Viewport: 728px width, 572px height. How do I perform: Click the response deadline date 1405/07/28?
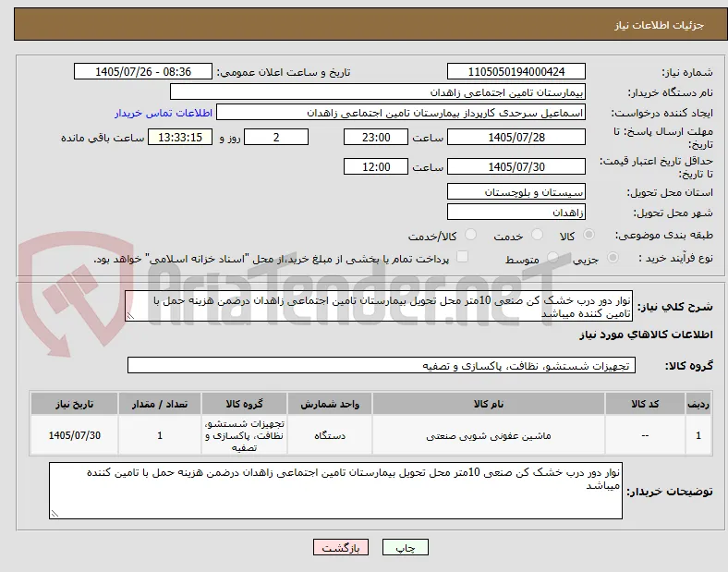(x=516, y=137)
